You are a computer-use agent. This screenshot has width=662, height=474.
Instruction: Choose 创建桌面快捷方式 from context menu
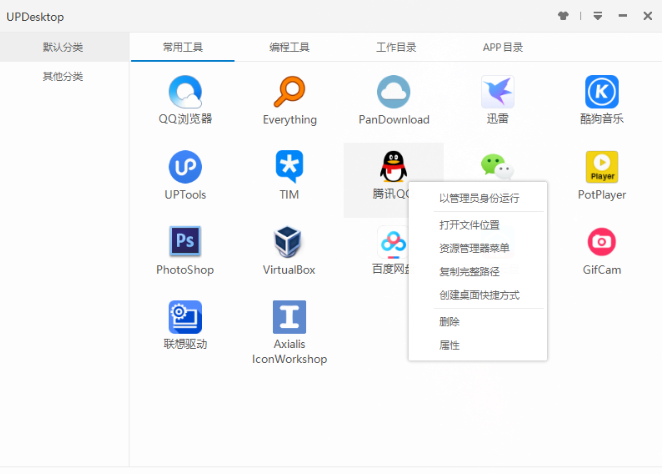[x=479, y=295]
